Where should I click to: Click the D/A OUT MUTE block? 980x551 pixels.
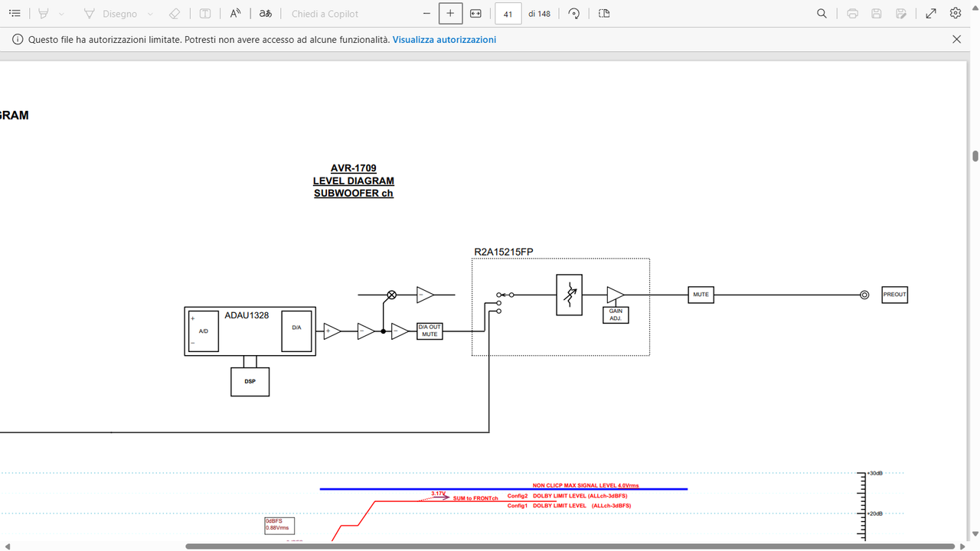(x=430, y=331)
